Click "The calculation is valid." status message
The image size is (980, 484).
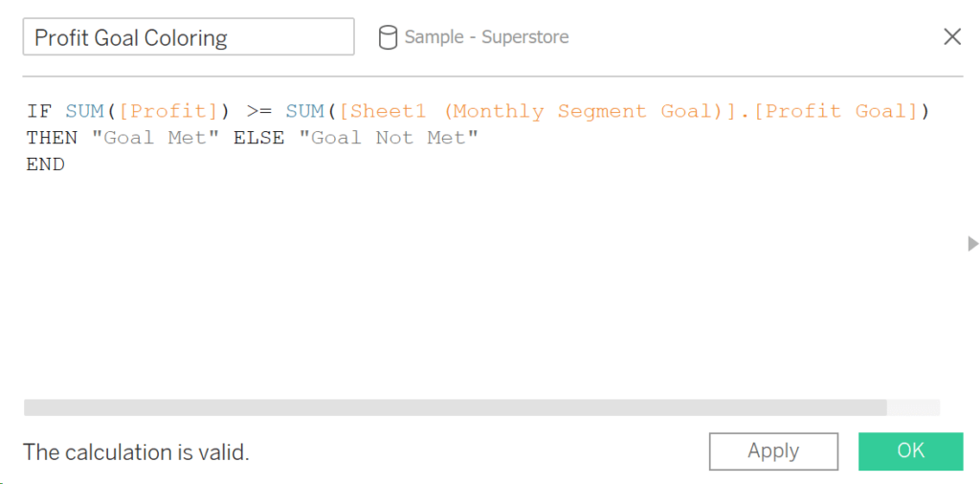(136, 452)
